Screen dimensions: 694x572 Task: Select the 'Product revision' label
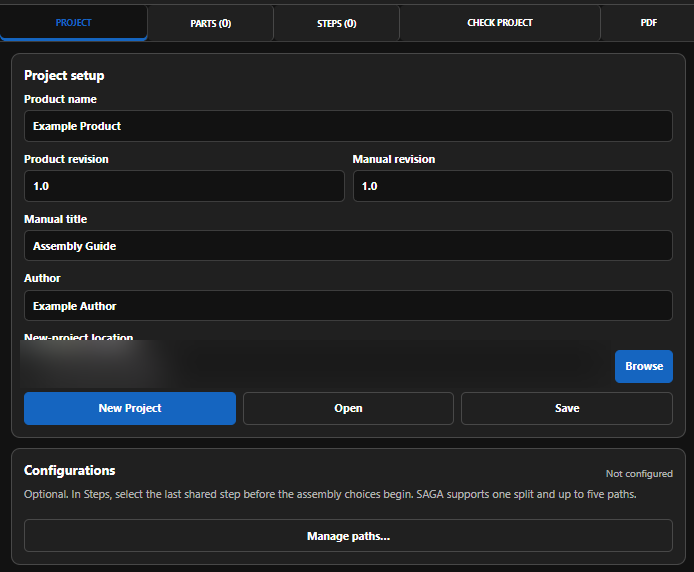click(x=66, y=159)
